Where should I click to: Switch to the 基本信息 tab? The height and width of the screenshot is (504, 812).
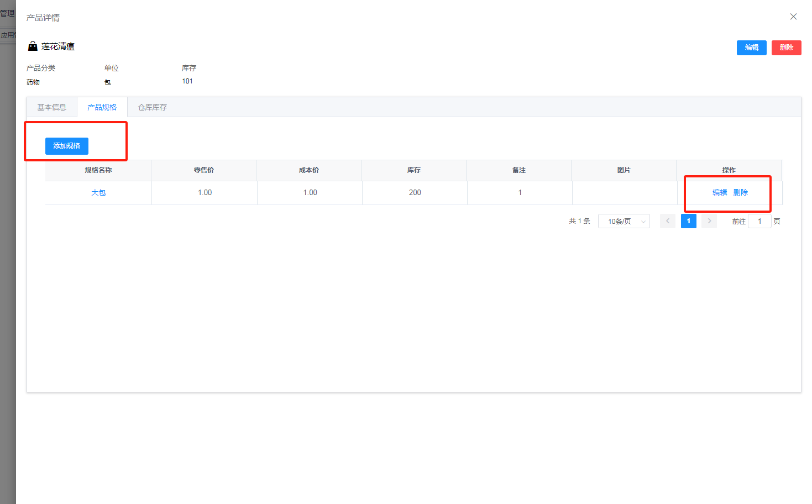tap(52, 107)
